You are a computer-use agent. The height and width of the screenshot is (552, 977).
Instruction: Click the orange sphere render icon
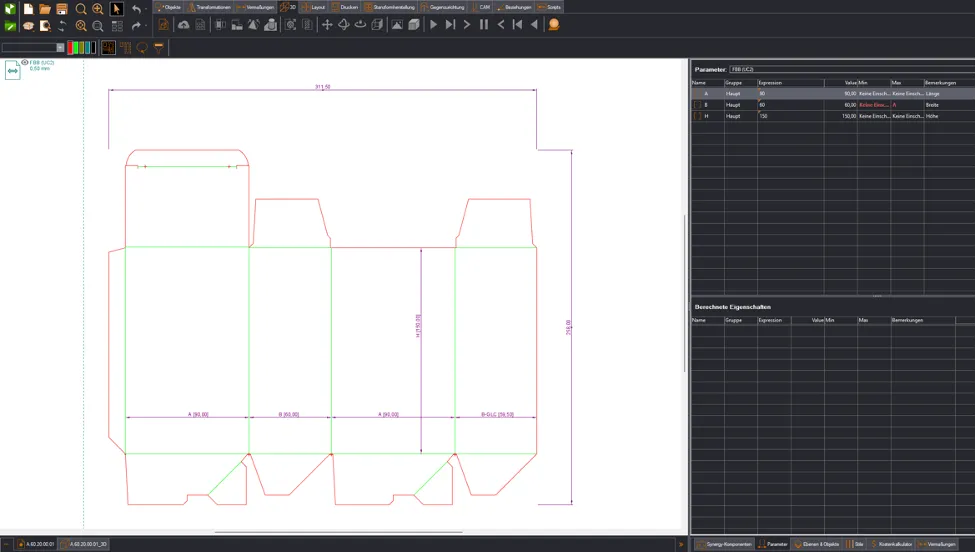553,25
